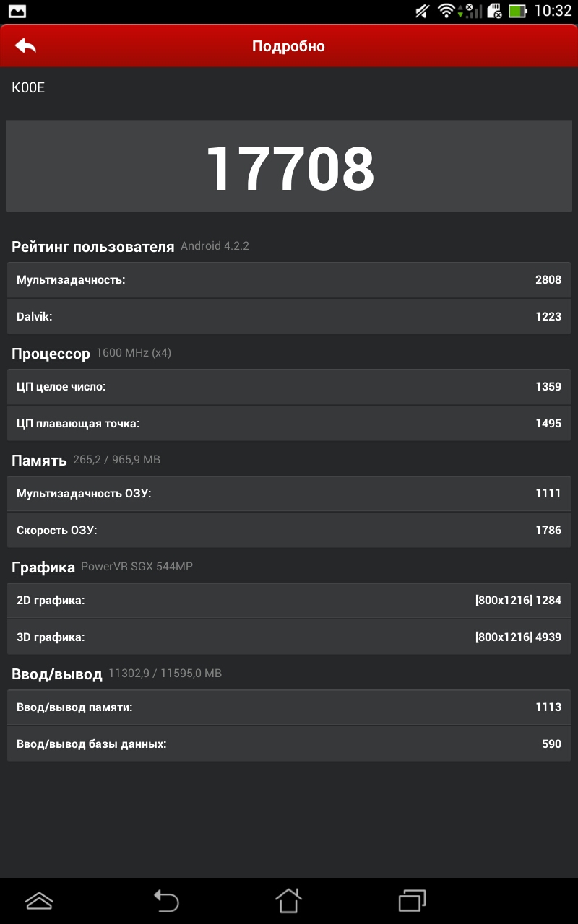Tap the Android back navigation button

(x=165, y=900)
